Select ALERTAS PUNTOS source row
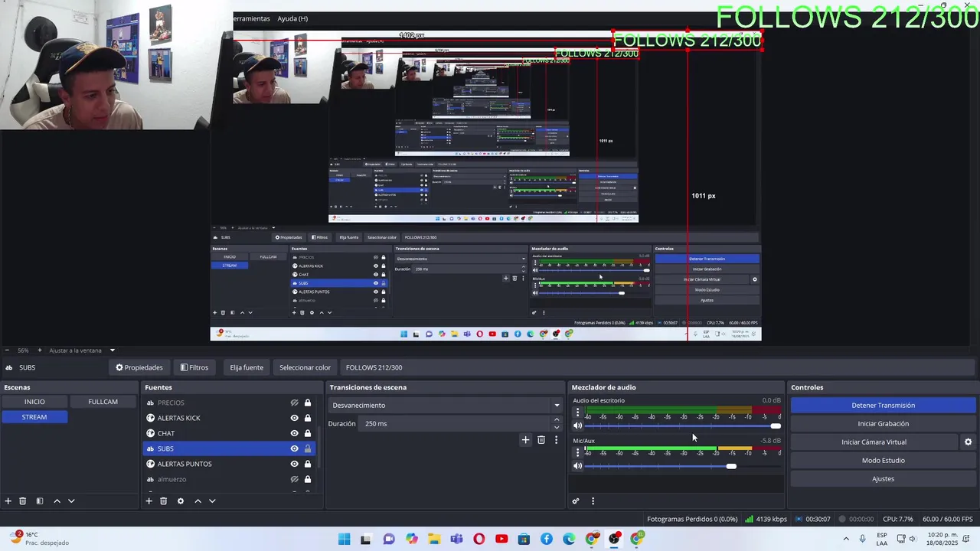The height and width of the screenshot is (551, 980). pyautogui.click(x=230, y=464)
